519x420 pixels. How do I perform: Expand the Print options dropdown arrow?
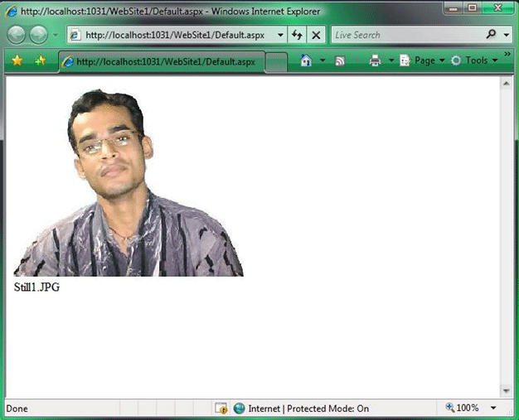coord(391,60)
